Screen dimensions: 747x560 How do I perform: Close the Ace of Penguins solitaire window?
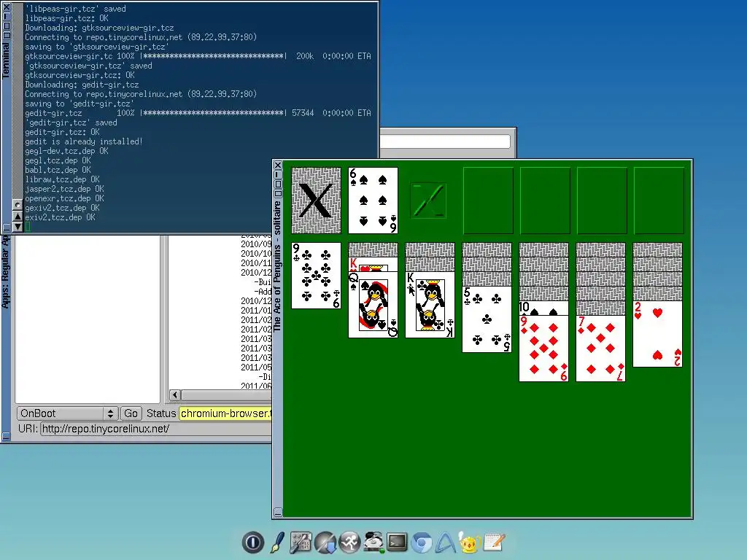pyautogui.click(x=278, y=166)
